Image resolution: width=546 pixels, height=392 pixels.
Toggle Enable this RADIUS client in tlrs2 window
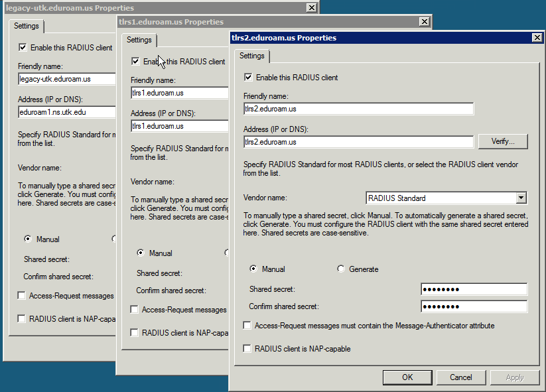pos(248,78)
